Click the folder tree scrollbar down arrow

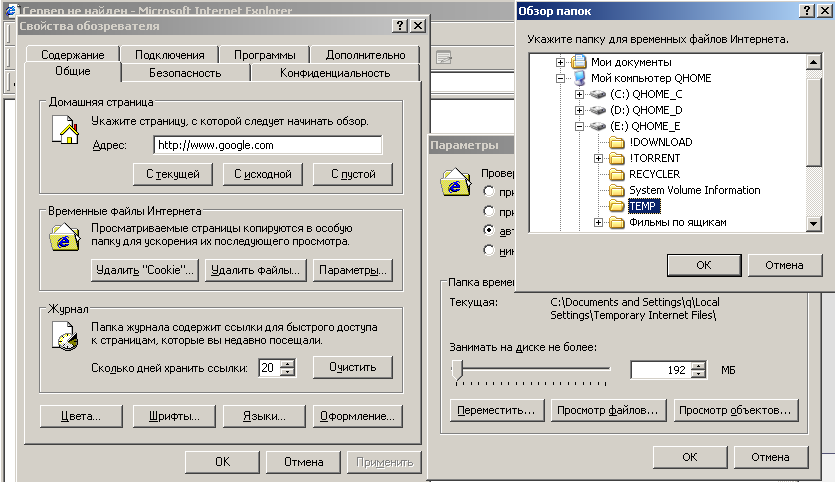[813, 224]
